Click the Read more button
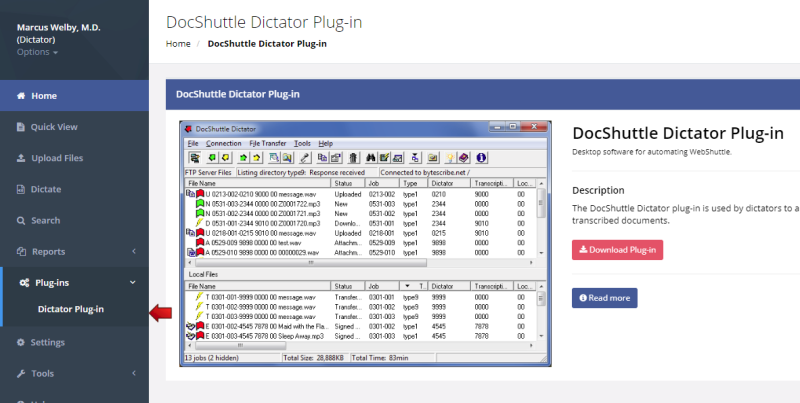Viewport: 800px width, 403px height. [604, 298]
